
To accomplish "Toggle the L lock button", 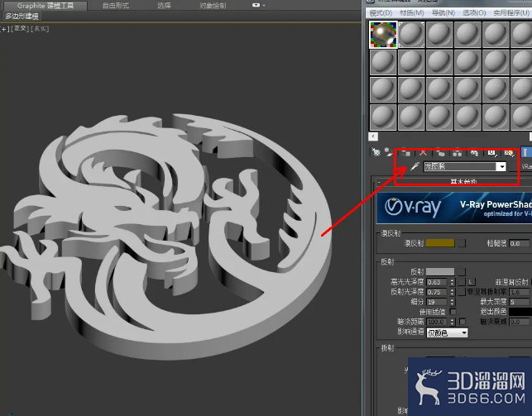I will pos(472,282).
